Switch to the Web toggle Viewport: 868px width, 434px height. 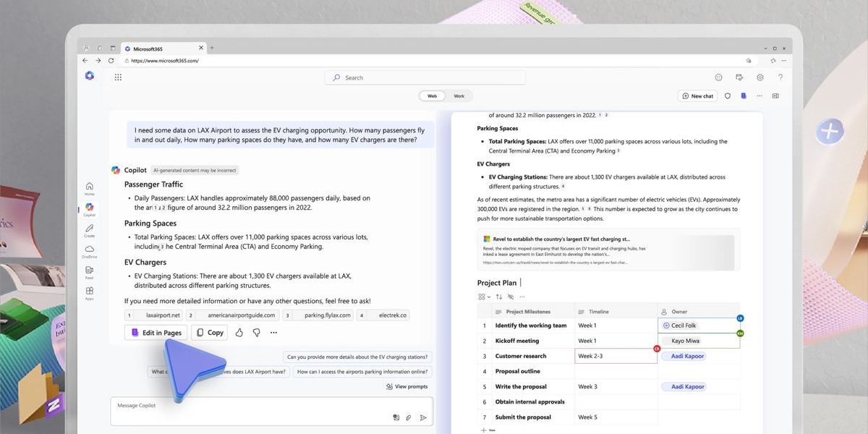pos(432,95)
